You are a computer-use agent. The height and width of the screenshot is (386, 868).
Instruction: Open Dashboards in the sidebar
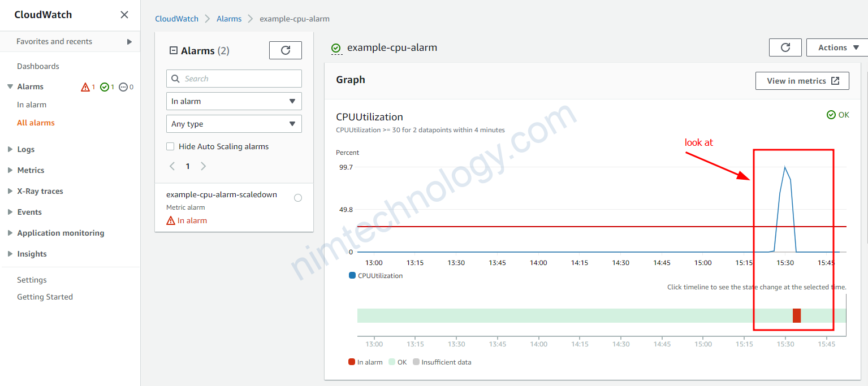38,66
